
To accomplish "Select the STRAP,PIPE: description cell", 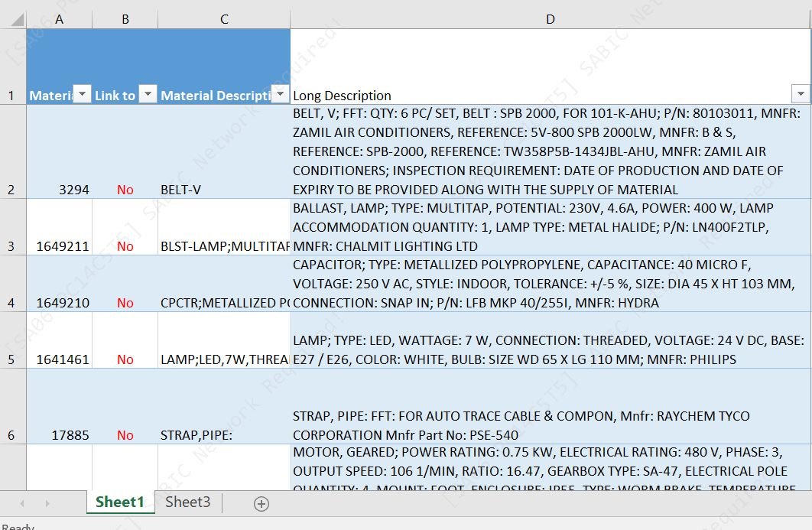I will pyautogui.click(x=224, y=406).
